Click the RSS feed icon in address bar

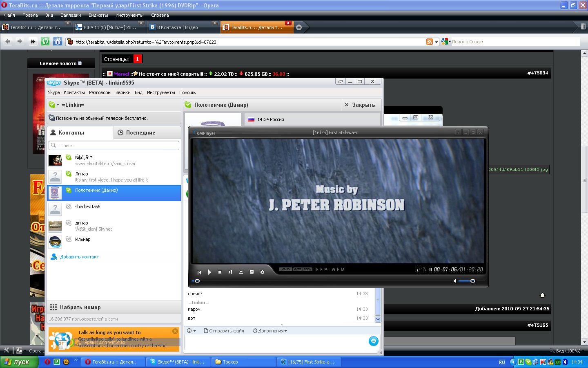(x=430, y=42)
